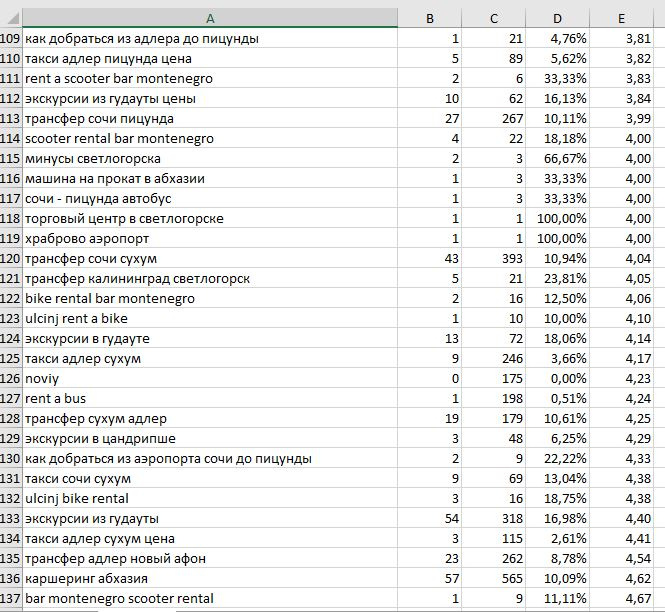Click cell 'храброво аэропорт'
Screen dimensions: 665x612
(x=210, y=238)
